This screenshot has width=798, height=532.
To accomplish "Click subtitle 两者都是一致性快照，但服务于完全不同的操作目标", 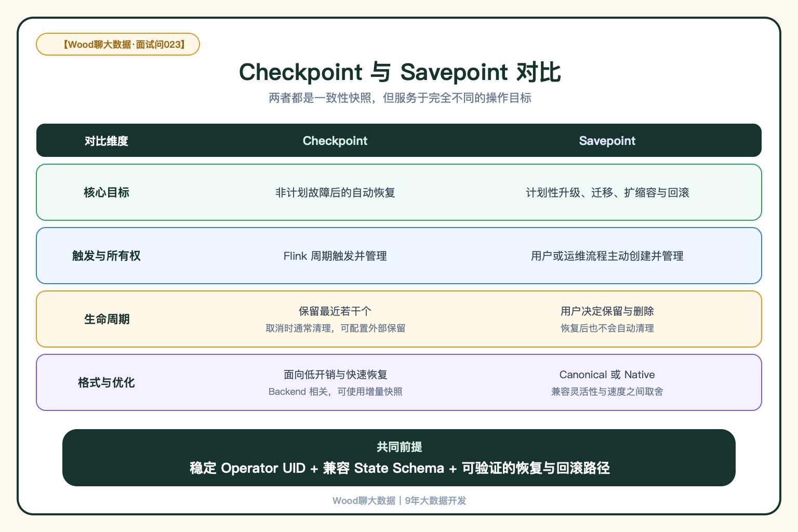I will coord(400,98).
